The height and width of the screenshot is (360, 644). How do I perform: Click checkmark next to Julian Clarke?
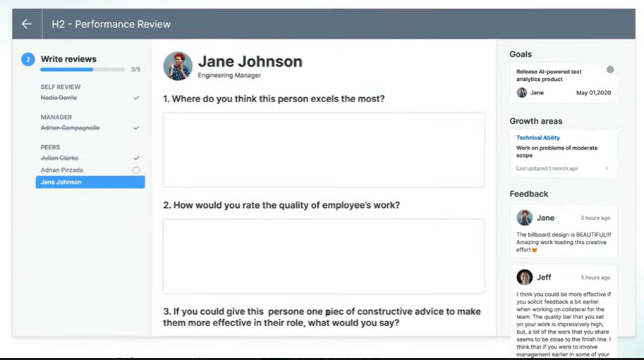point(136,158)
